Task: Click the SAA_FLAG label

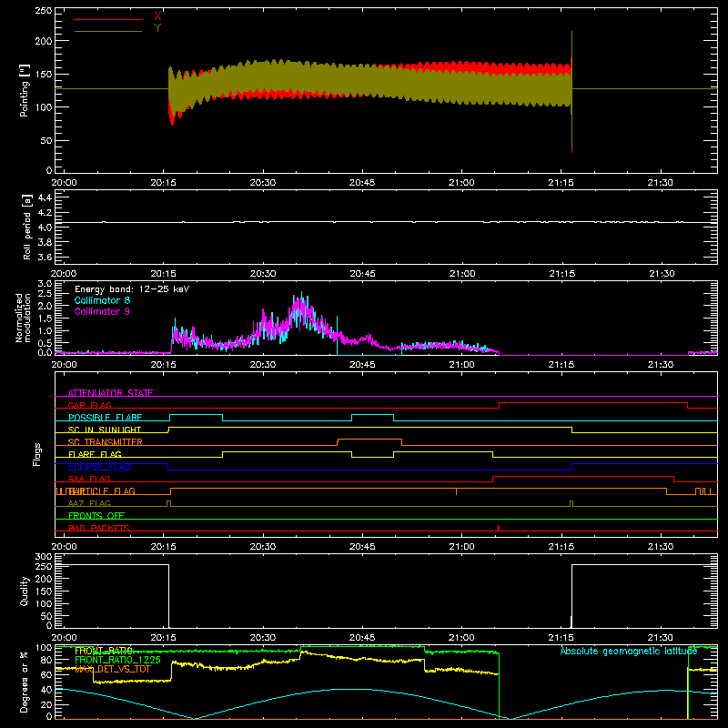Action: pyautogui.click(x=89, y=479)
